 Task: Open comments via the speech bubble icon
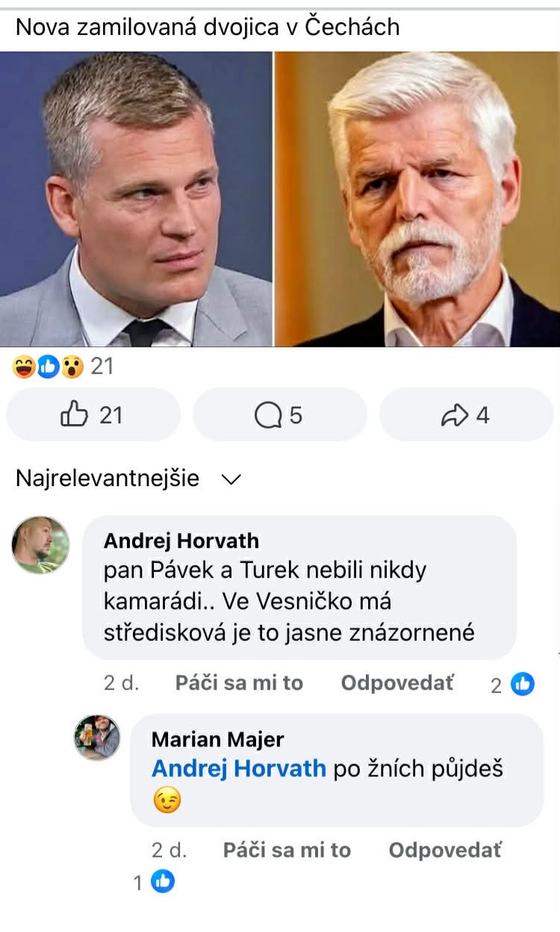tap(279, 414)
